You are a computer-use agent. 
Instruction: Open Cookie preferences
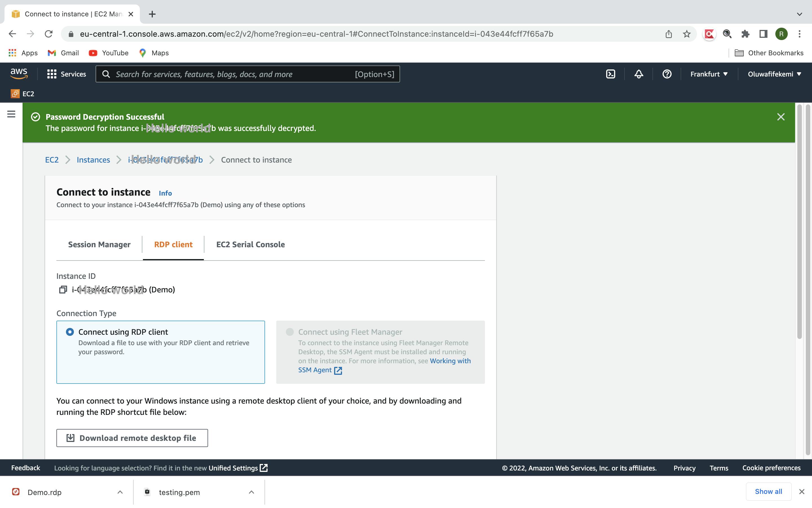pos(771,468)
